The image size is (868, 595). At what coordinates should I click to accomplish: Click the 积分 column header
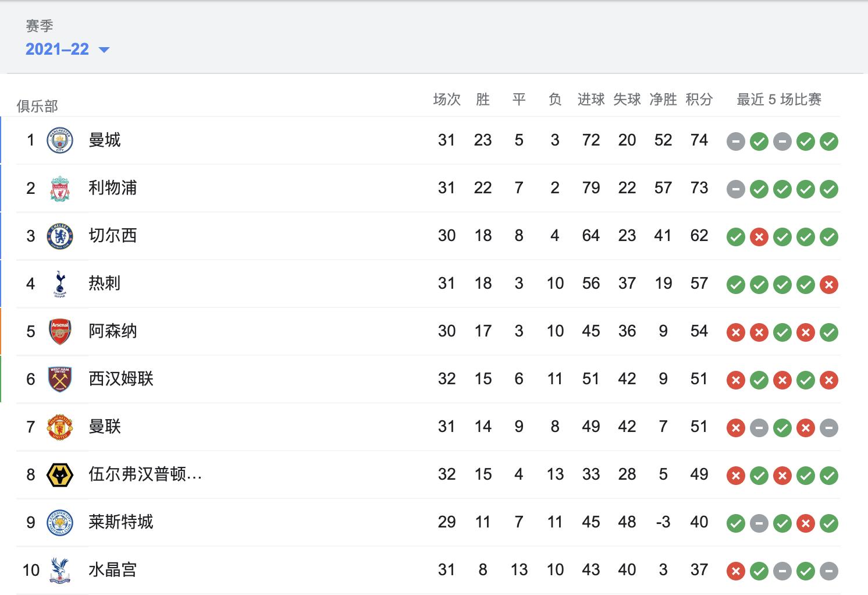coord(699,100)
